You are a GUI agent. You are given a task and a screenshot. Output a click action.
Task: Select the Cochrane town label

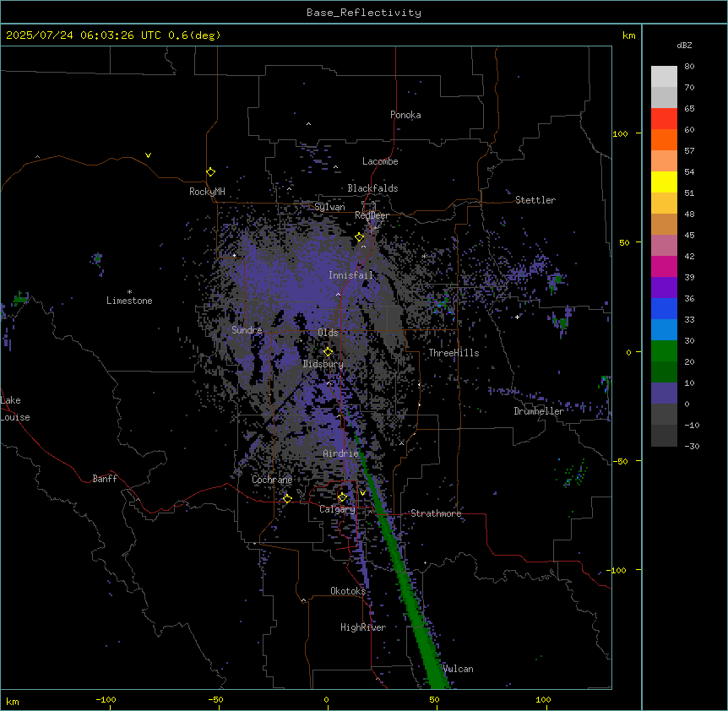[x=272, y=480]
